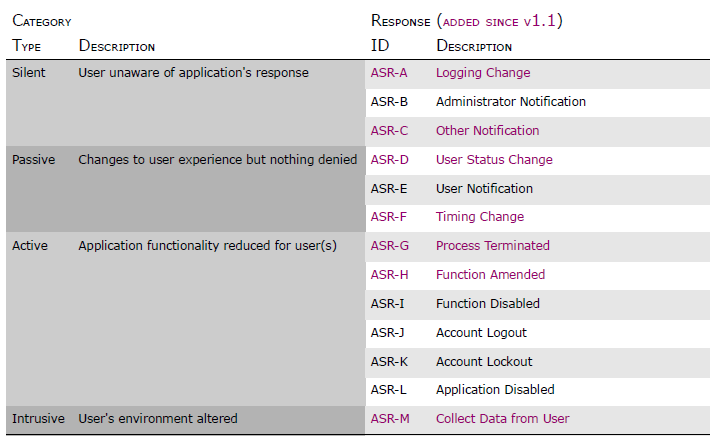Click User Status Change description

click(x=494, y=160)
